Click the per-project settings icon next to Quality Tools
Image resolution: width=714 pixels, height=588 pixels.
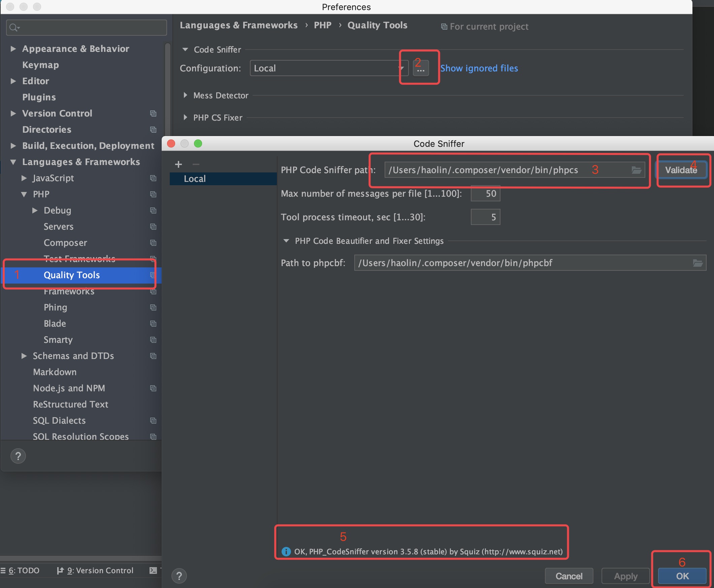click(153, 275)
